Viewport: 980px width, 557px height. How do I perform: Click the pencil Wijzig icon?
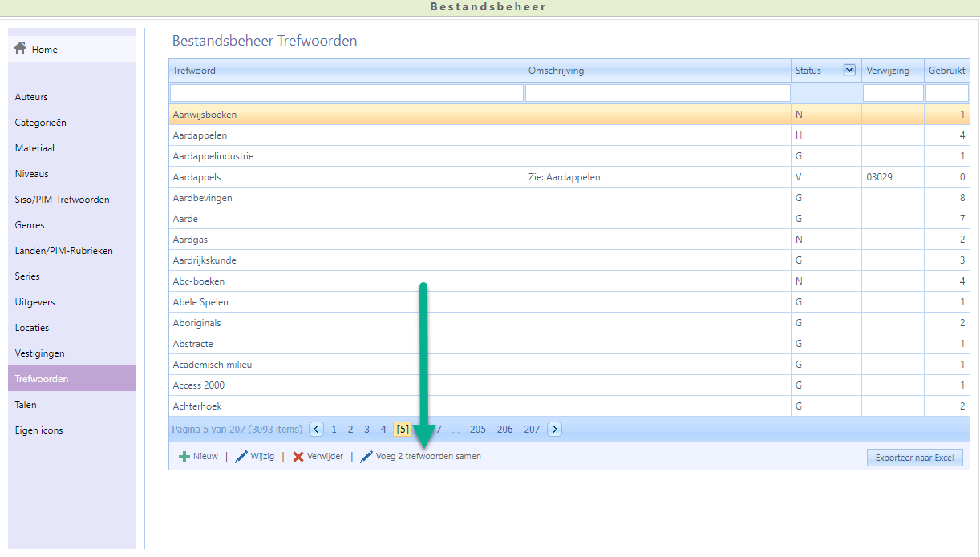click(241, 457)
